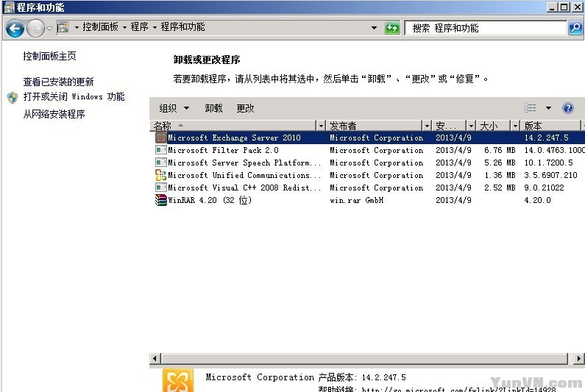This screenshot has height=392, width=585.
Task: Open 打开或关闭 Windows 功能 link
Action: [74, 97]
